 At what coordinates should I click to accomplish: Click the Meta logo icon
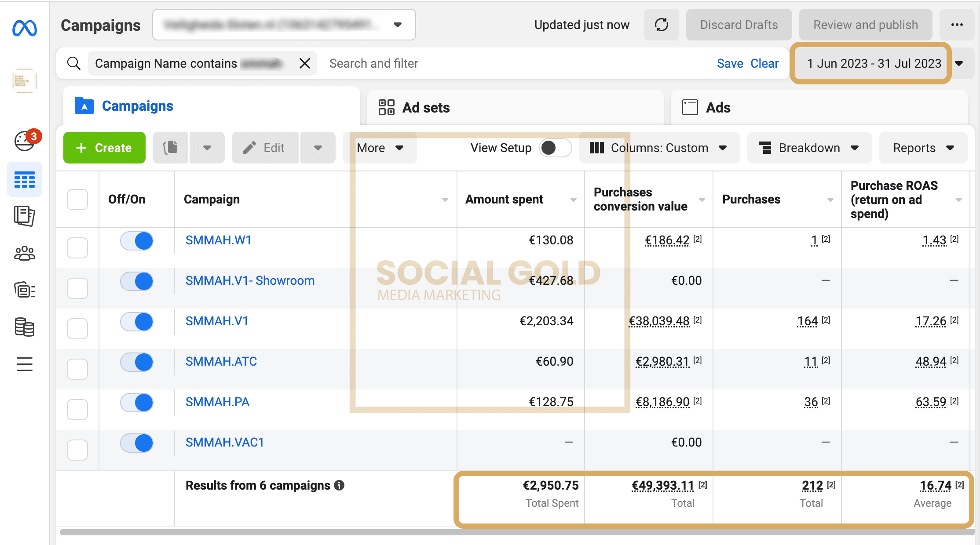click(25, 28)
